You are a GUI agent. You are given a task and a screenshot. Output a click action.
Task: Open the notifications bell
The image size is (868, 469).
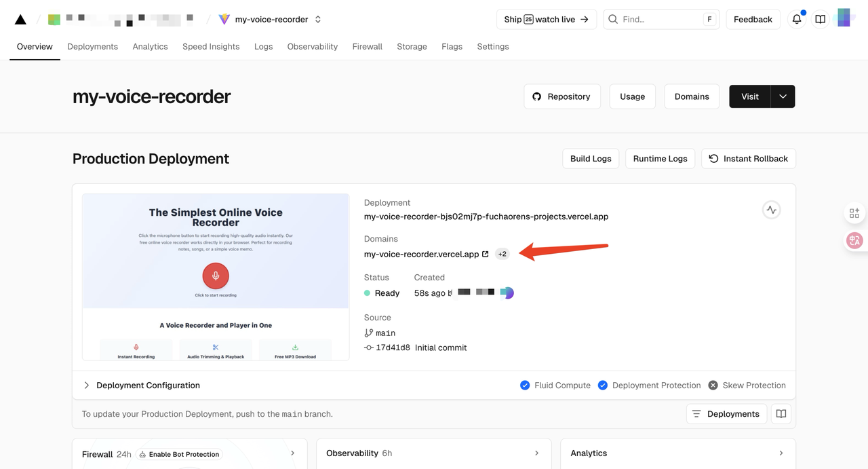[797, 20]
